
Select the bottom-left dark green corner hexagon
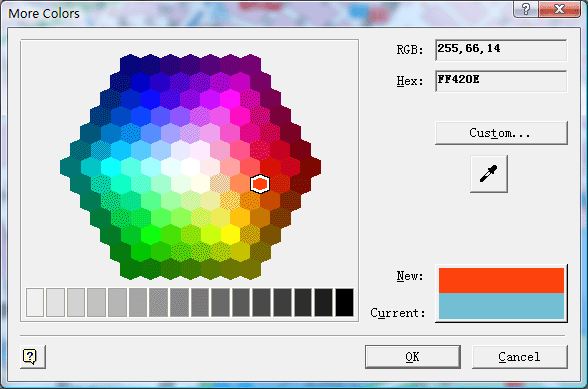130,269
